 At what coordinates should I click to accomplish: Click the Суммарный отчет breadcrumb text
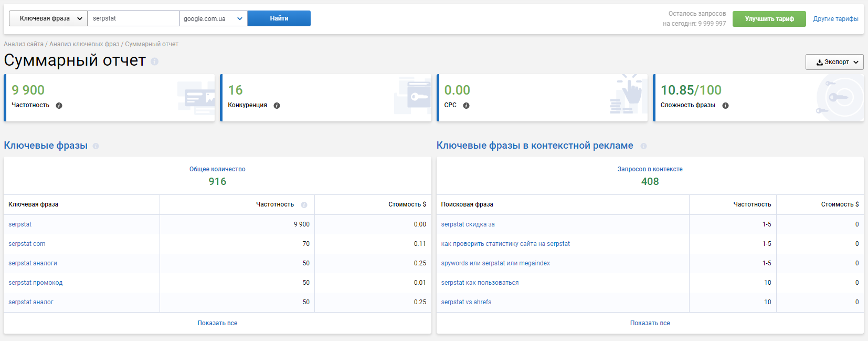coord(152,44)
